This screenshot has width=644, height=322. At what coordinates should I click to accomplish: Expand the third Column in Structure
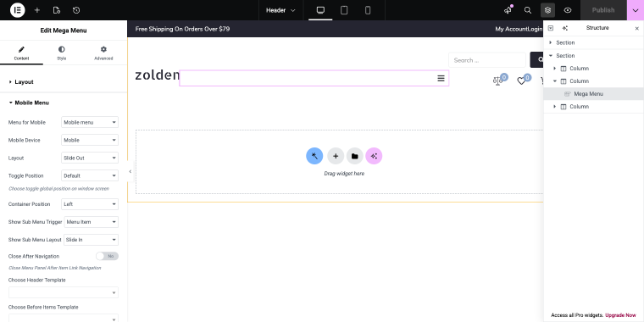pyautogui.click(x=555, y=107)
